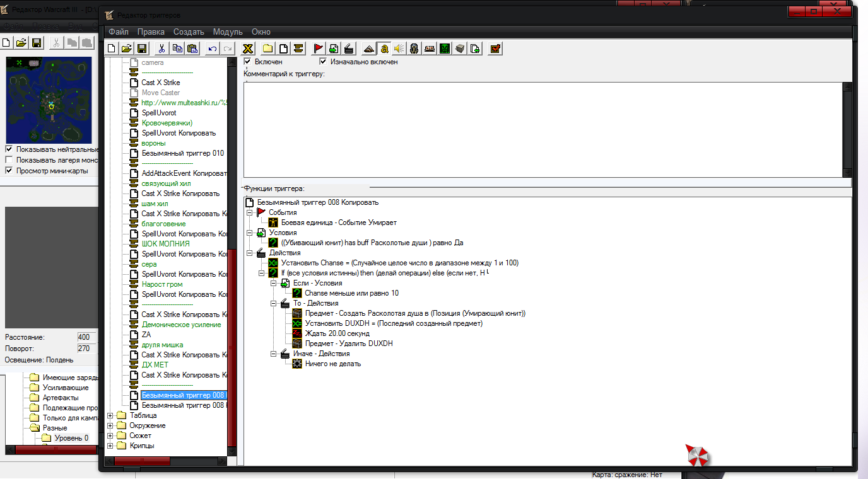Open the AI Editor green face icon
Screen dimensions: 868x479
coord(445,49)
